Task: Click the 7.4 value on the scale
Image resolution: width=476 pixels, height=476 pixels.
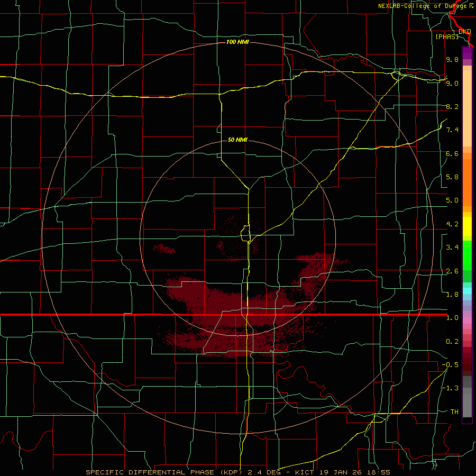Action: click(452, 130)
